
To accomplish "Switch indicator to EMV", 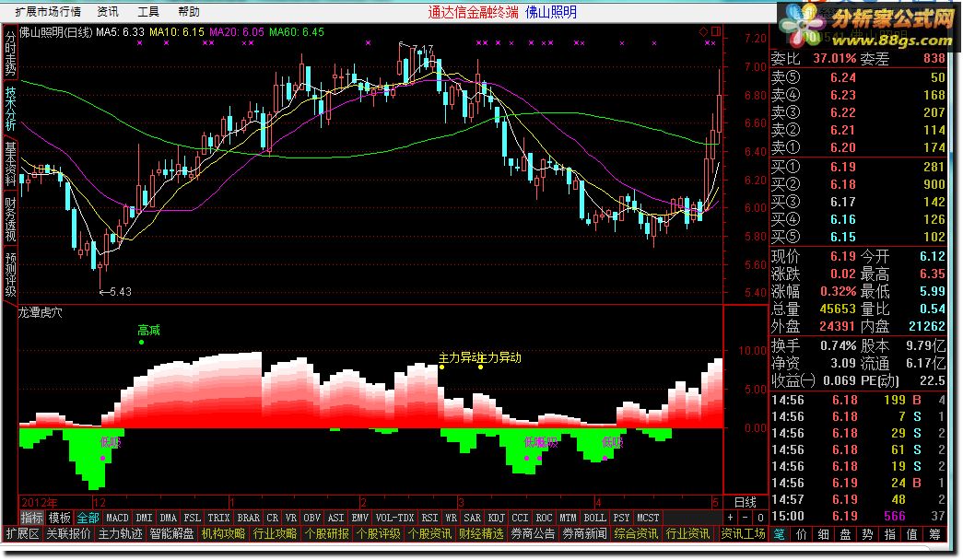I will (360, 518).
